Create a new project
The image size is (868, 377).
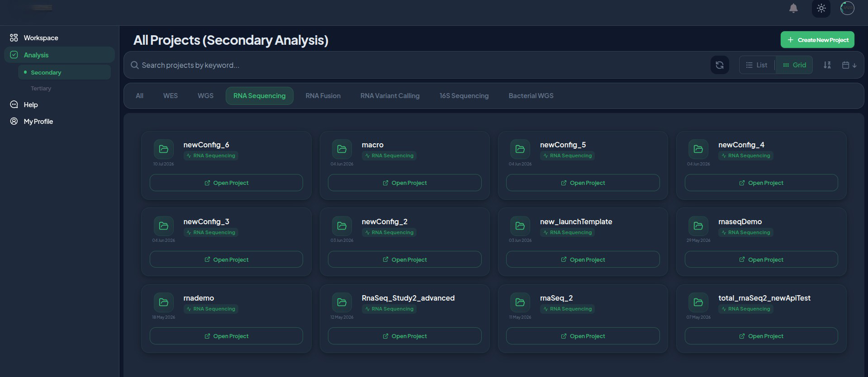(817, 40)
